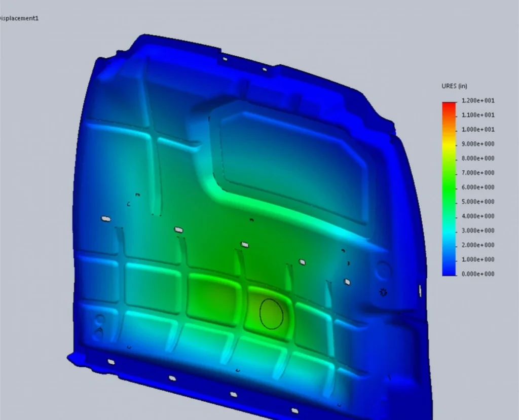Click the 6.000e+000 legend label

click(478, 187)
